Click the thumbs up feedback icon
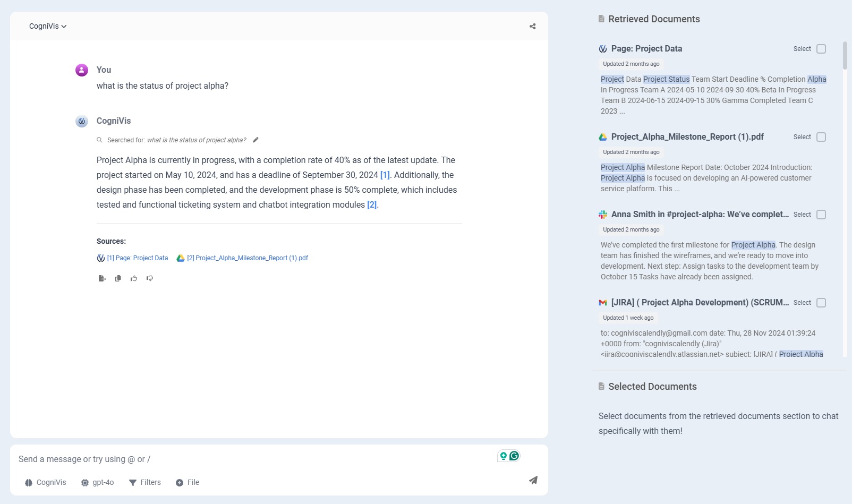The width and height of the screenshot is (852, 504). (x=134, y=278)
